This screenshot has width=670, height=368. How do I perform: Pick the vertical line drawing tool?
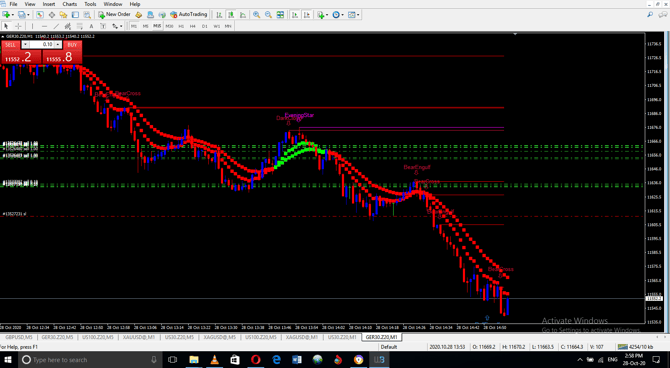[32, 26]
